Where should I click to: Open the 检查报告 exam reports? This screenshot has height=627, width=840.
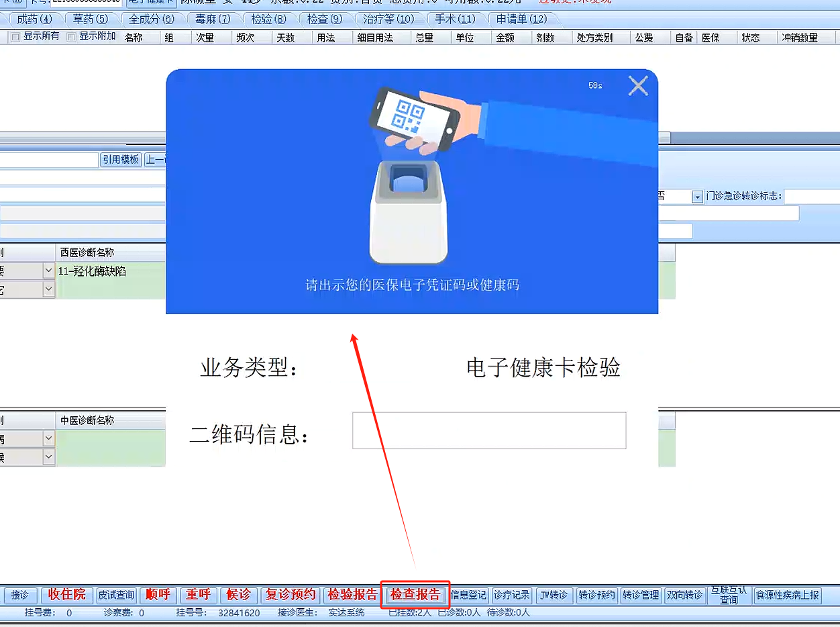click(x=416, y=595)
